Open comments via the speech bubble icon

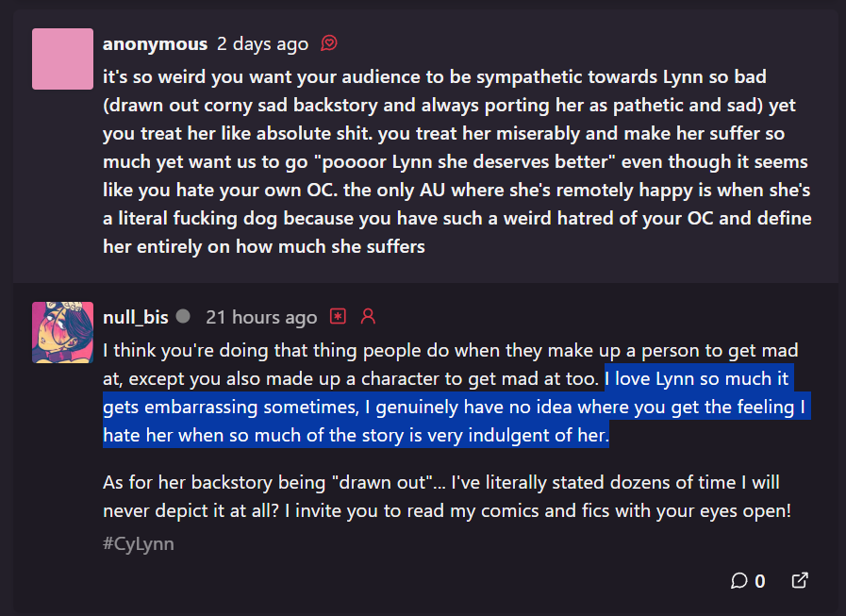738,581
